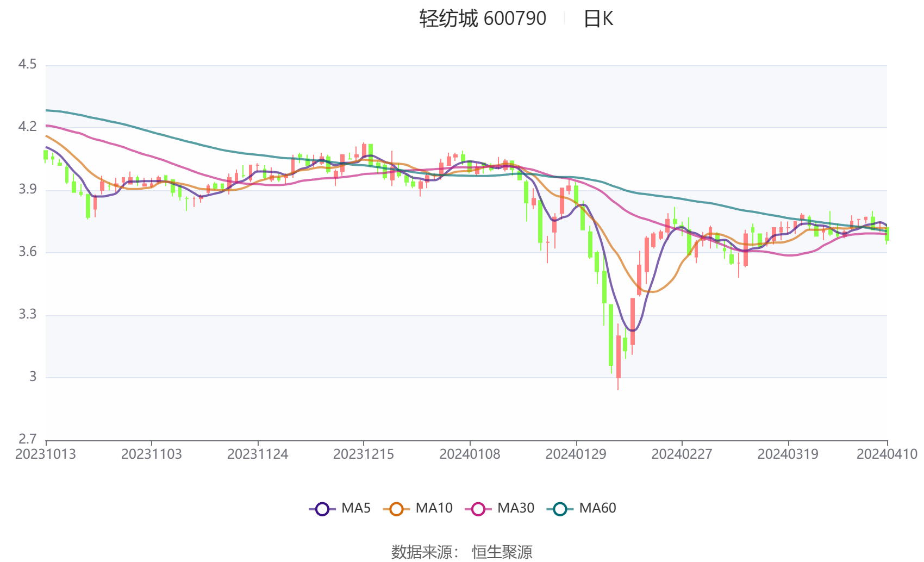Toggle MA30 series by its legend label
The height and width of the screenshot is (562, 924).
515,508
